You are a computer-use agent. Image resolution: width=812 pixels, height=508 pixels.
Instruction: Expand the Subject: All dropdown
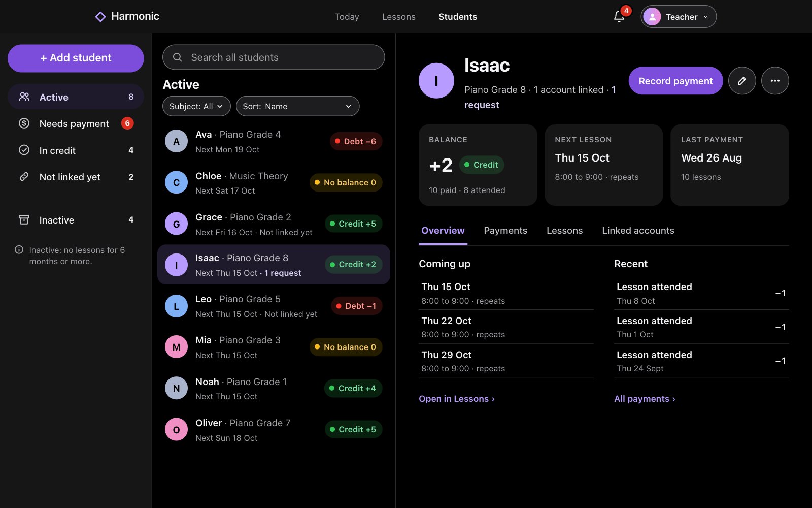coord(196,106)
